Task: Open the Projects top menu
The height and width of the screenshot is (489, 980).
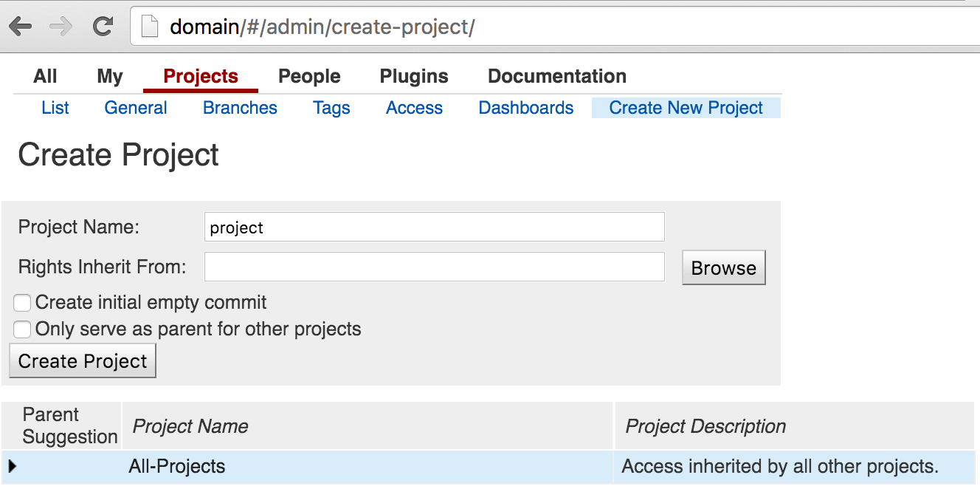Action: click(201, 76)
